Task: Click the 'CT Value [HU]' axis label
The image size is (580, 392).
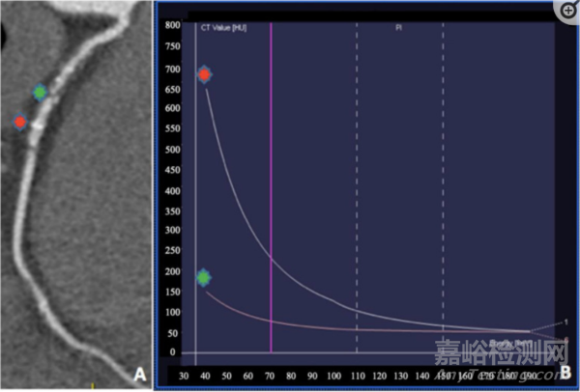Action: point(224,29)
